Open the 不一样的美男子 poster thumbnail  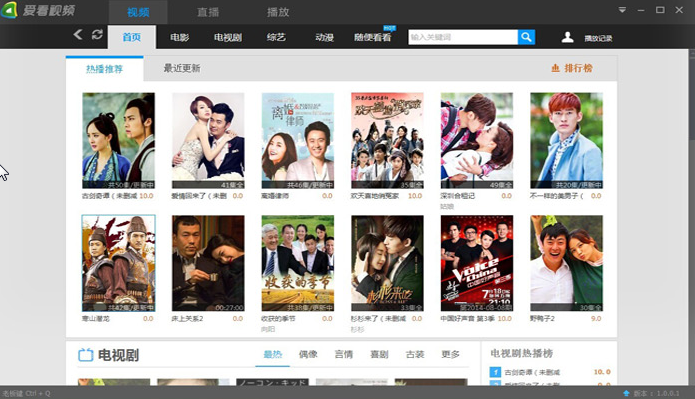click(566, 141)
